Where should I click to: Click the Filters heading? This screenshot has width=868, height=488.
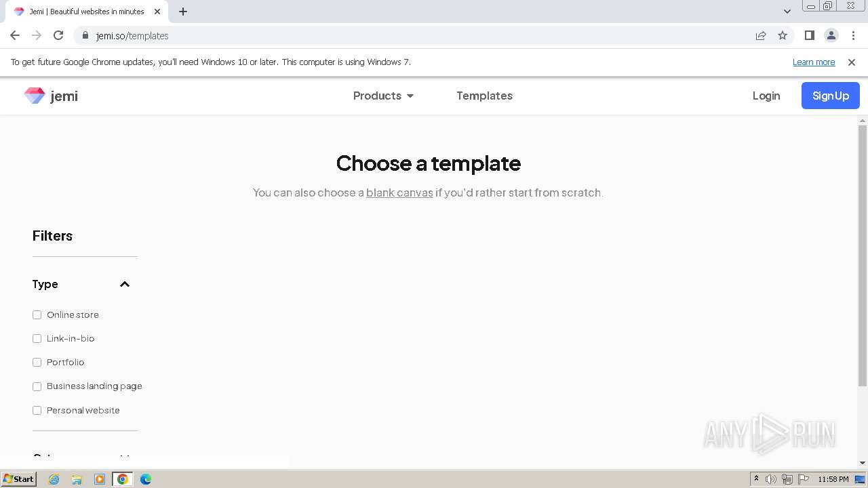[x=52, y=236]
